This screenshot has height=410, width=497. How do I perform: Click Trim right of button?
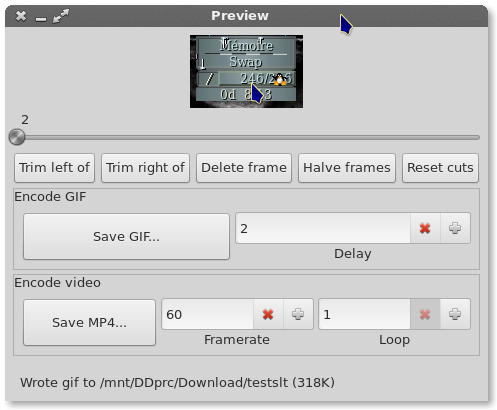coord(145,168)
